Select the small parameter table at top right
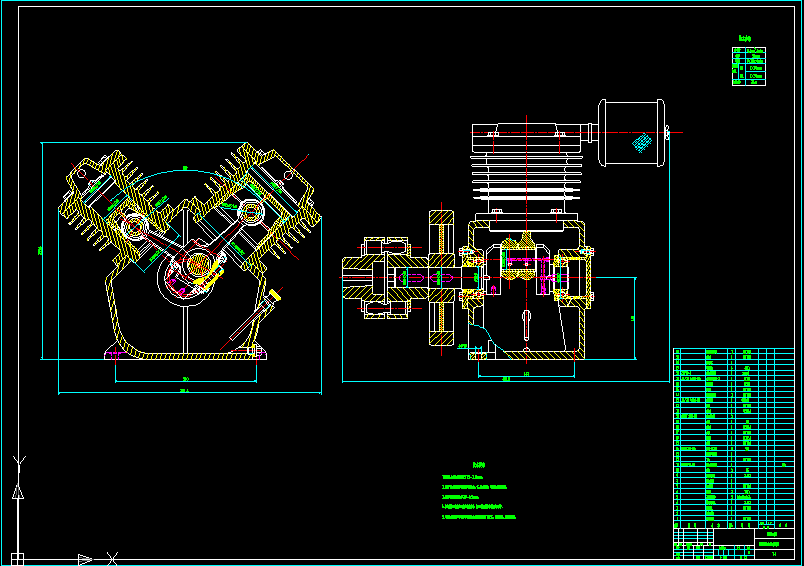The image size is (804, 566). (x=749, y=66)
